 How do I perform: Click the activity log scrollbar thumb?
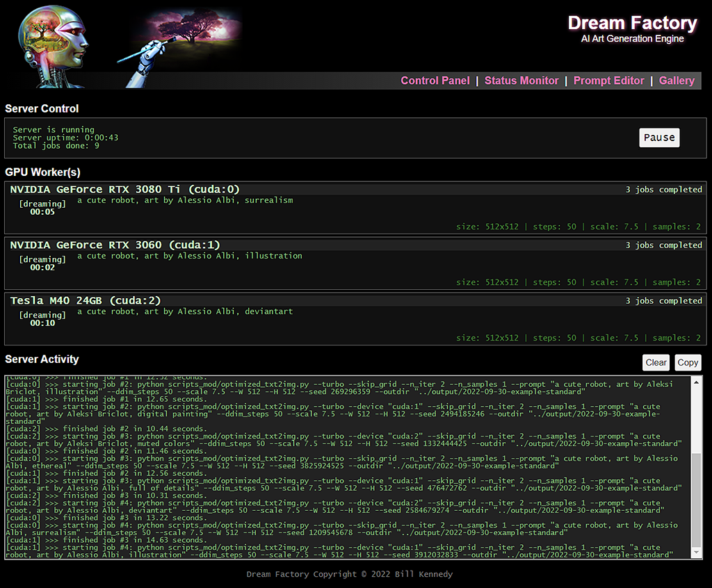pyautogui.click(x=696, y=500)
